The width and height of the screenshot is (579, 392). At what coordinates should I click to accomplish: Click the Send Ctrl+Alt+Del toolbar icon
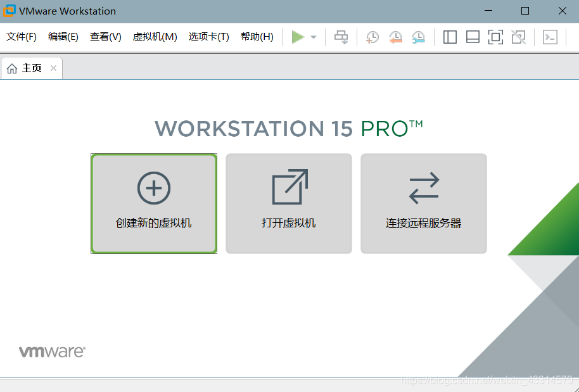(x=341, y=37)
